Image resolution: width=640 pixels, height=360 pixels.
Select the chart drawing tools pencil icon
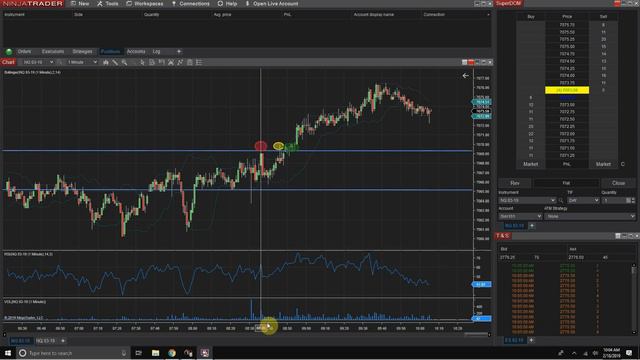click(115, 62)
